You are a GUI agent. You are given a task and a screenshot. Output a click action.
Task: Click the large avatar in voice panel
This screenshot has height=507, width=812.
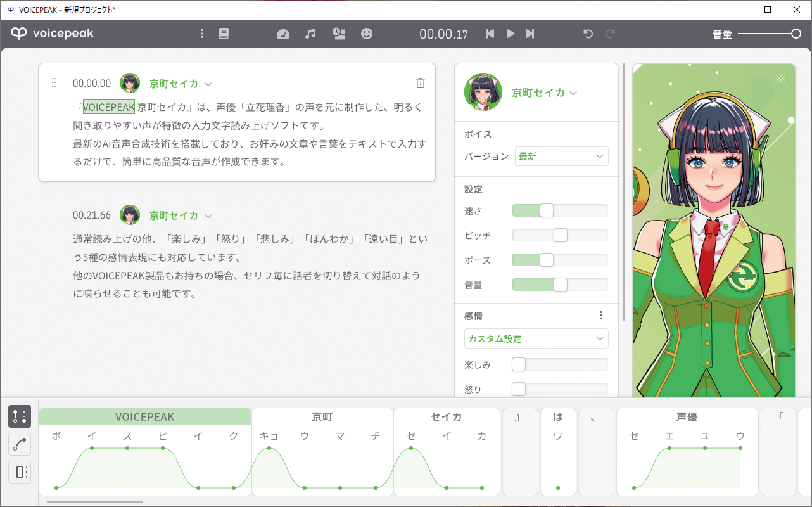pos(483,93)
